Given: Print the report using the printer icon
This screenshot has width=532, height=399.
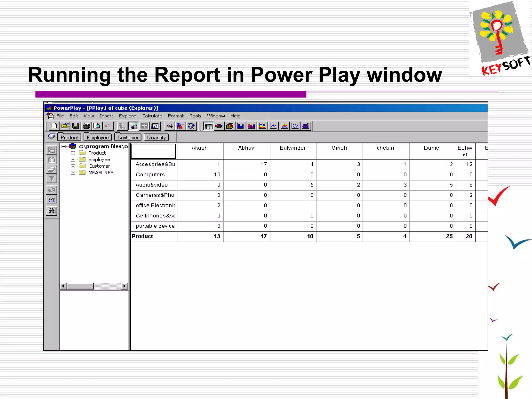Looking at the screenshot, I should point(86,126).
